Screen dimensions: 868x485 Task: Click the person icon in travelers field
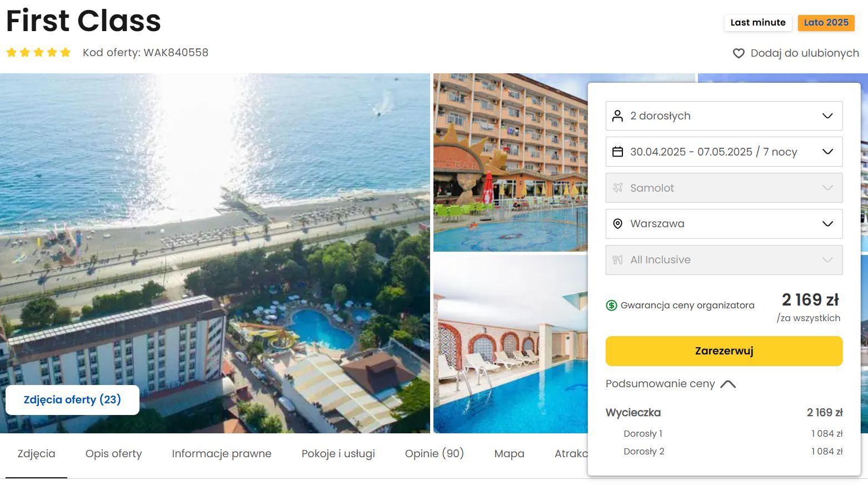617,116
